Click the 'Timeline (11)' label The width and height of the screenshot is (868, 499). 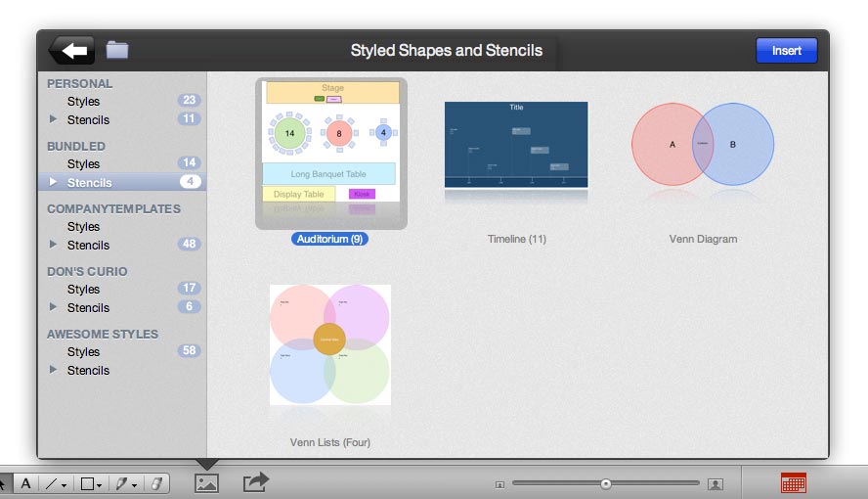coord(516,239)
